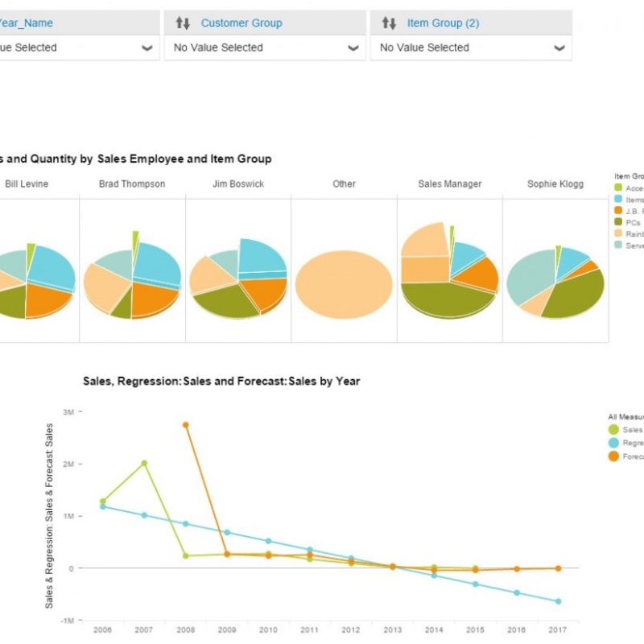This screenshot has height=644, width=644.
Task: Click the Sales Manager column label
Action: tap(450, 184)
